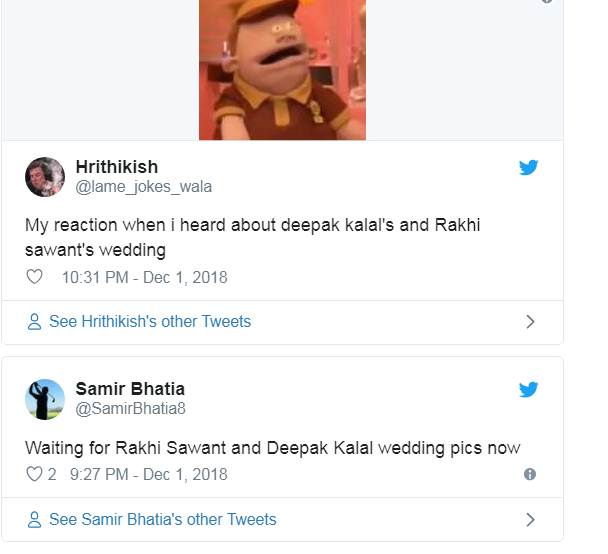This screenshot has width=608, height=554.
Task: Visit the @SamirBhatia8 handle
Action: [x=131, y=408]
